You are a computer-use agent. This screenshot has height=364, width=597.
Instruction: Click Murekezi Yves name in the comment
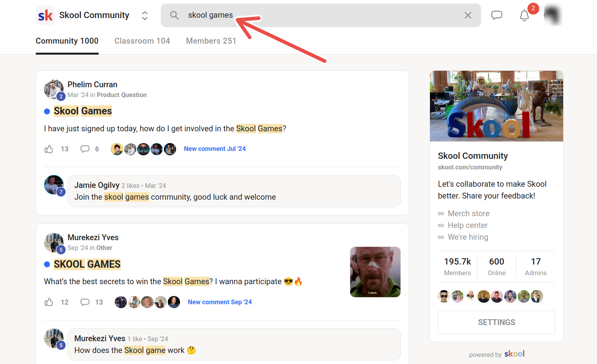pos(100,338)
